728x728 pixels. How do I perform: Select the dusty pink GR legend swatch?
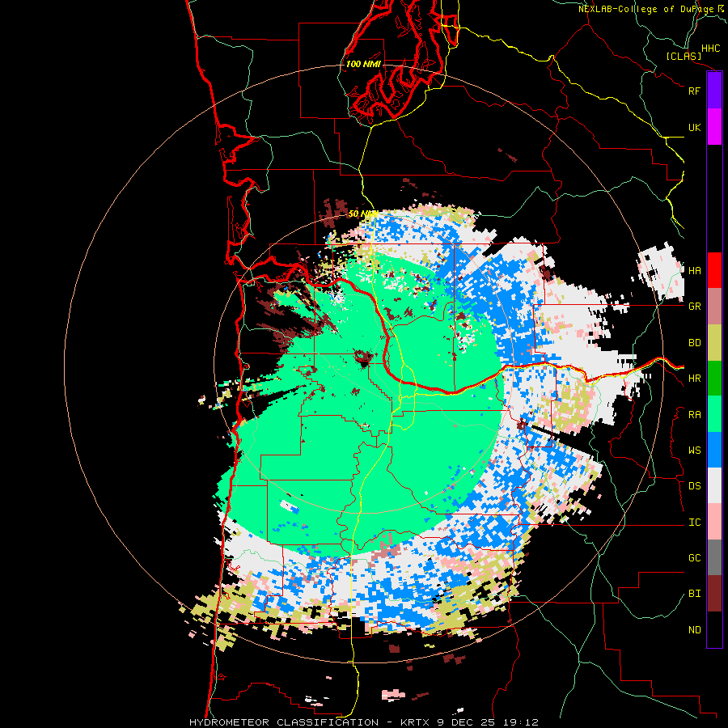pyautogui.click(x=714, y=307)
